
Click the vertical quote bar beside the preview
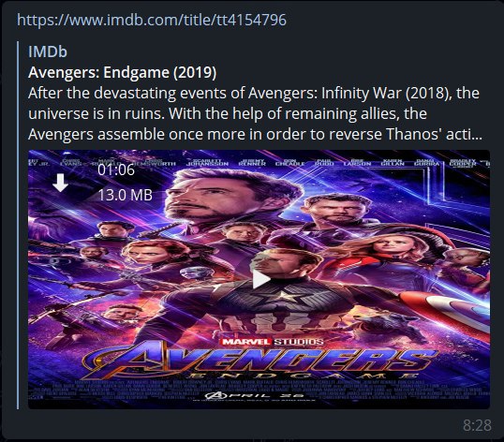click(x=18, y=225)
